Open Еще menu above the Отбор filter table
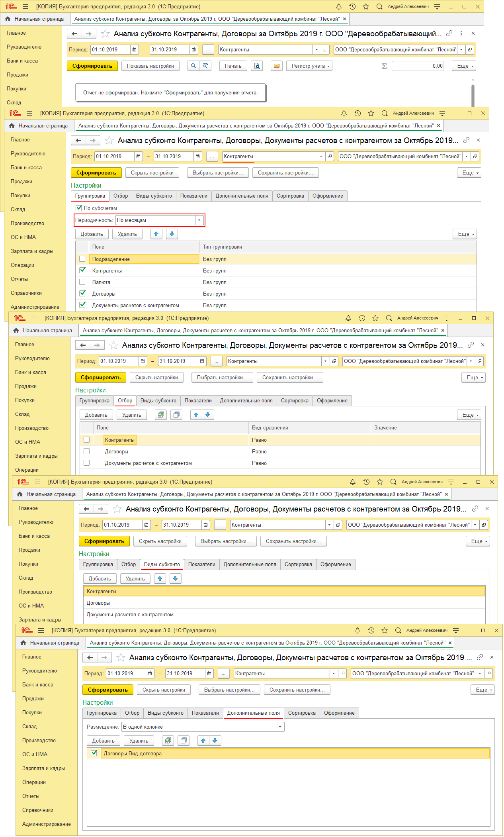 coord(469,415)
